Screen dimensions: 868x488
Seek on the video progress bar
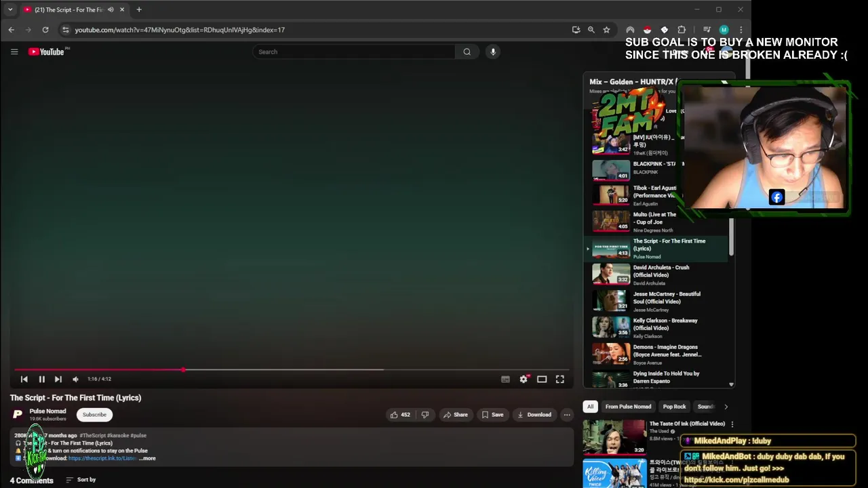pos(292,370)
